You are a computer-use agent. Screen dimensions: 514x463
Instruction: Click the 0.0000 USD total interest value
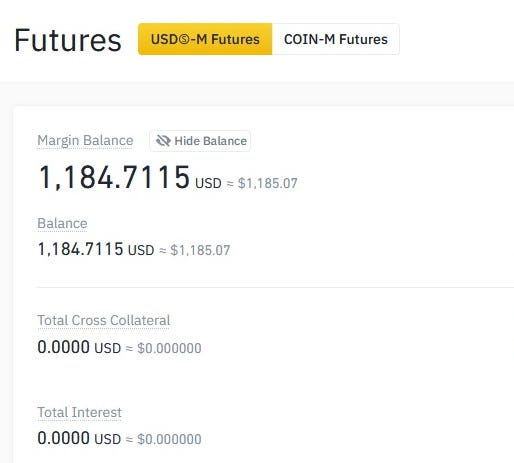(x=79, y=438)
